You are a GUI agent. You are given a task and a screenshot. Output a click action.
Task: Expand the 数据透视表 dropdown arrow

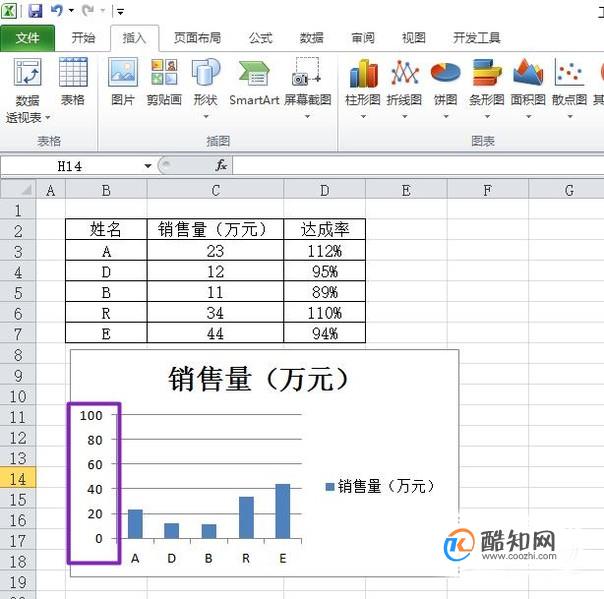[48, 117]
